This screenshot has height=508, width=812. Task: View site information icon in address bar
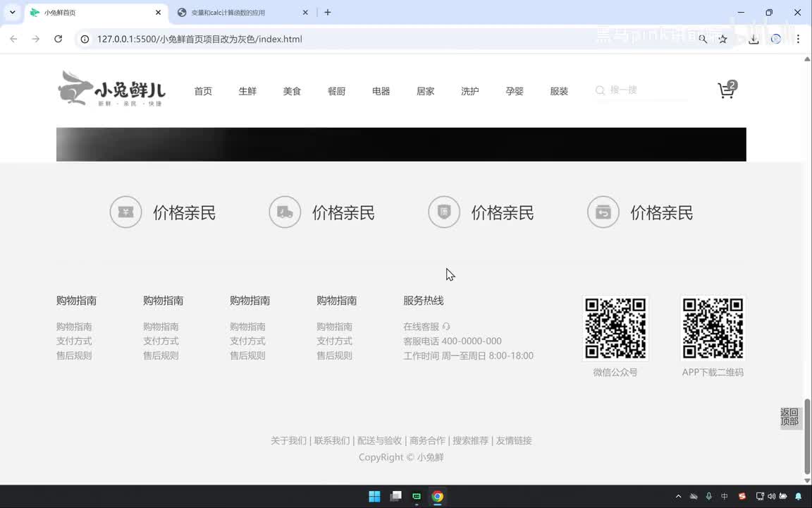point(85,39)
